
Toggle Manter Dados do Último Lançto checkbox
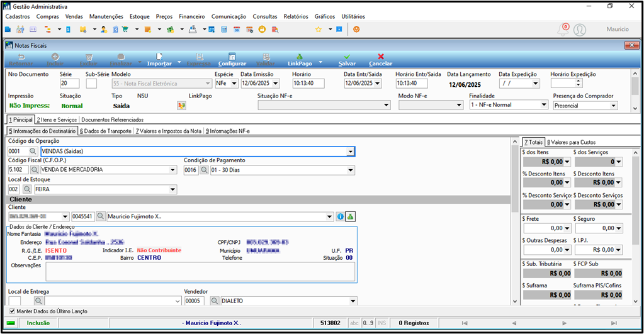[x=12, y=311]
